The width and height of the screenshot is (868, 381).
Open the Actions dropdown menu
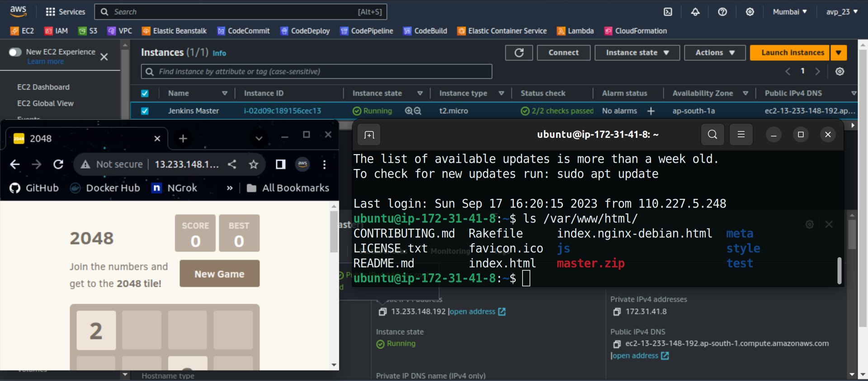point(715,52)
